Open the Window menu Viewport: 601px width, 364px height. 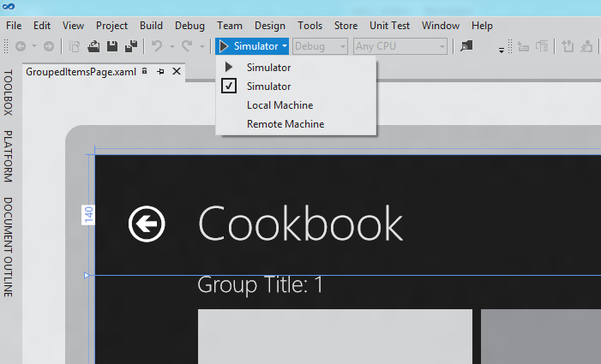[x=441, y=26]
